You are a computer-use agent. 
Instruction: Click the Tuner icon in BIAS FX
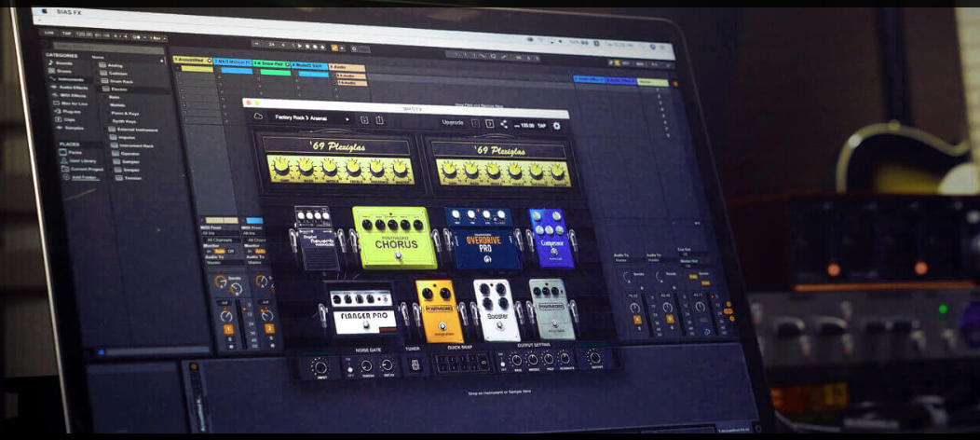point(415,364)
